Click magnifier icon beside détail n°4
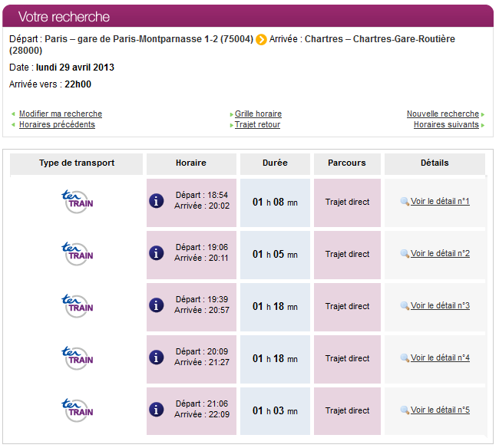The width and height of the screenshot is (499, 448). (x=405, y=357)
